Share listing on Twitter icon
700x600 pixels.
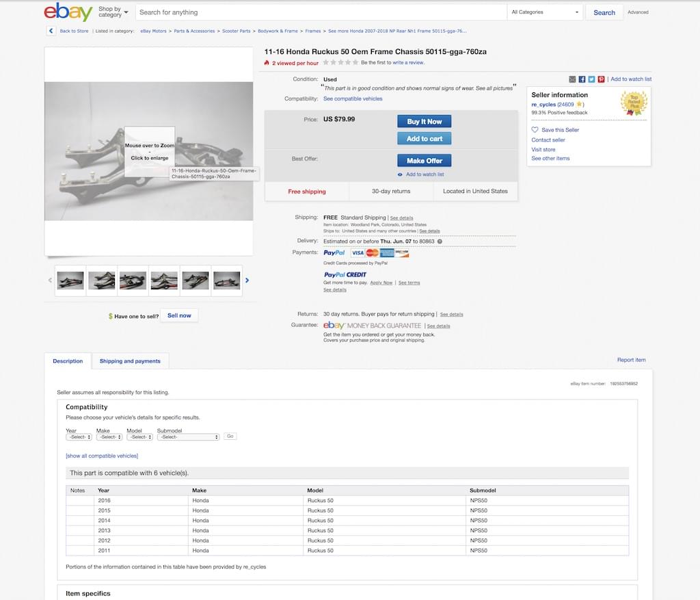click(591, 79)
